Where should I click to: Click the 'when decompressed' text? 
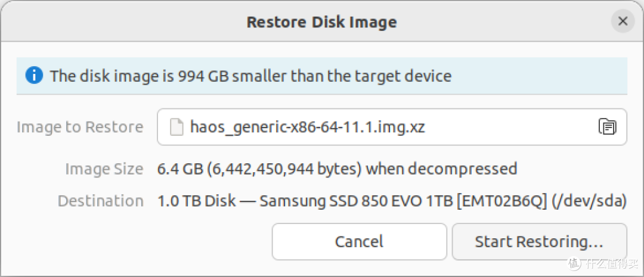[441, 169]
